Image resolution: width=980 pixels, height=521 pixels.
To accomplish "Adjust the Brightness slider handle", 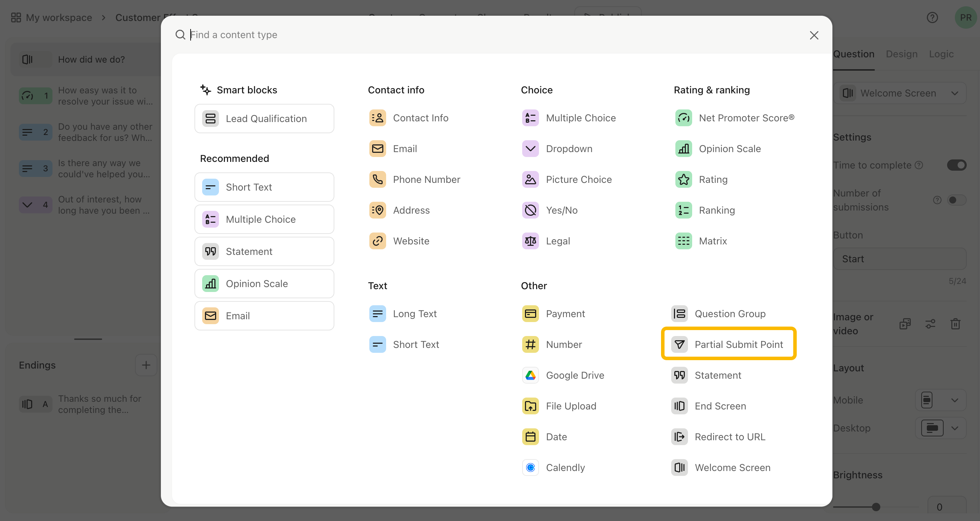I will tap(876, 507).
